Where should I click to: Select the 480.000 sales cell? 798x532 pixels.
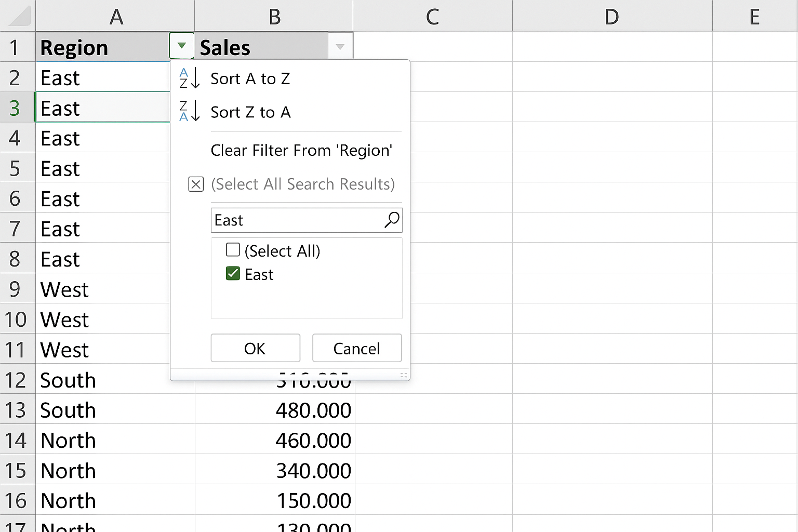point(275,410)
